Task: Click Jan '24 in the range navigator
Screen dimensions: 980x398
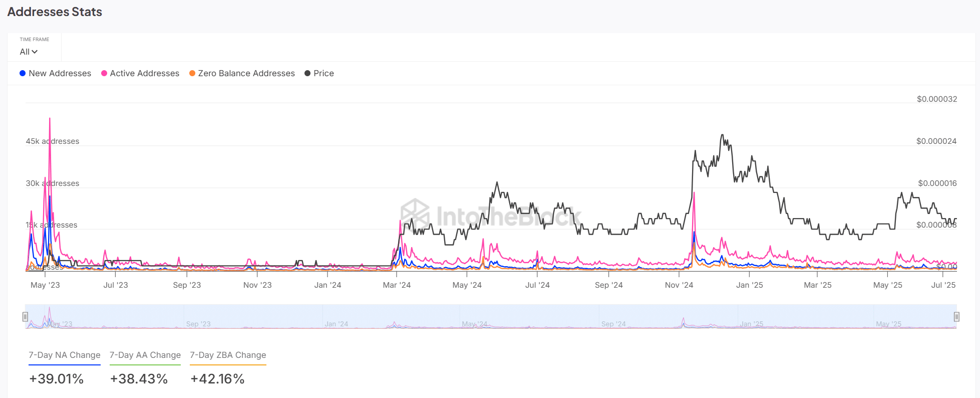Action: tap(337, 324)
